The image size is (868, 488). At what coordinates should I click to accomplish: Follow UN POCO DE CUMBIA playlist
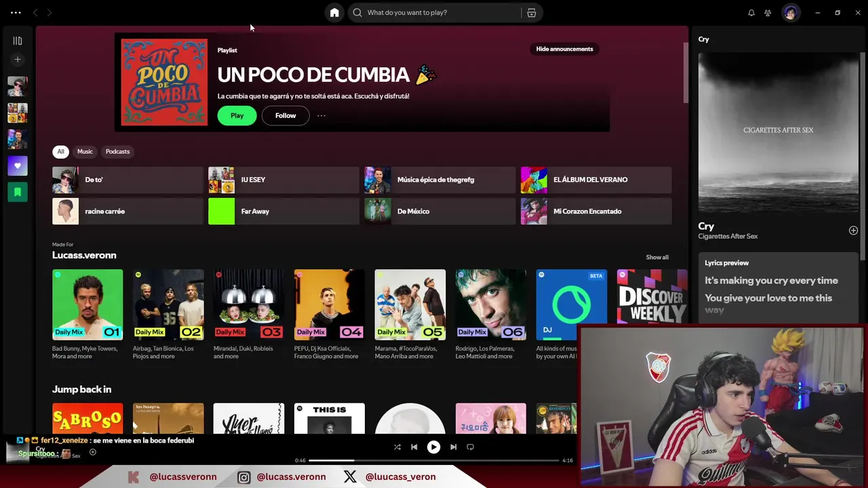285,115
